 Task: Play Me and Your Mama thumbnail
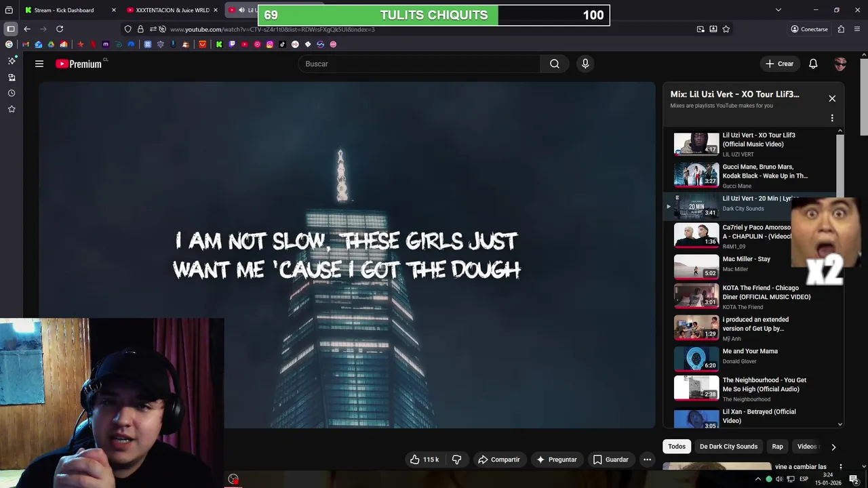click(696, 358)
